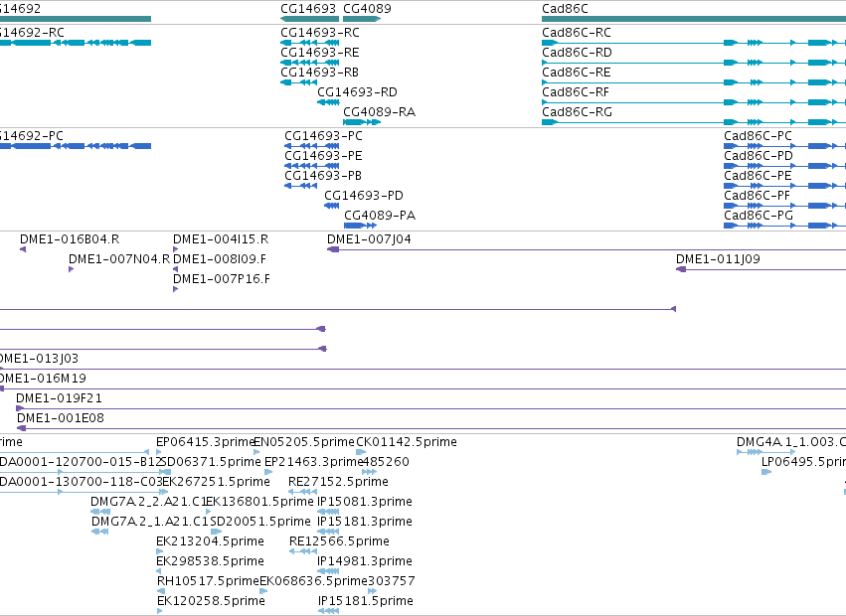The width and height of the screenshot is (846, 616).
Task: Click the DME1-001E08 clone label
Action: click(x=61, y=418)
